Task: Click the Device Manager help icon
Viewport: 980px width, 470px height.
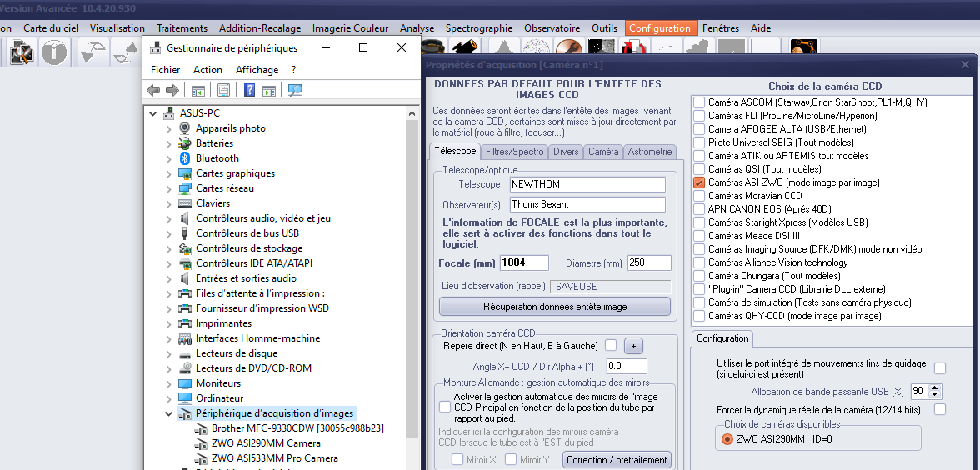Action: click(249, 91)
